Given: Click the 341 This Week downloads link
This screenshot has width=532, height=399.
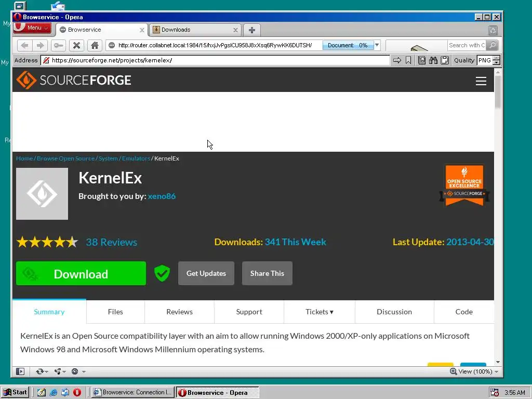Looking at the screenshot, I should click(295, 242).
